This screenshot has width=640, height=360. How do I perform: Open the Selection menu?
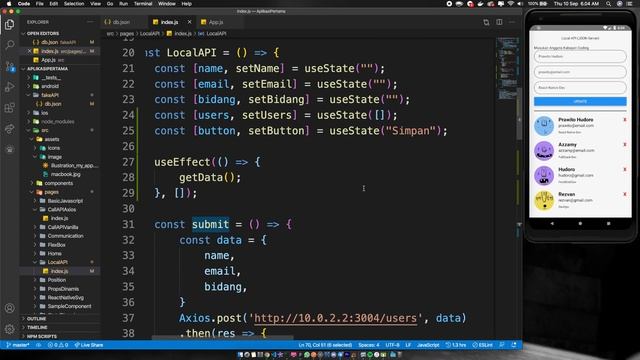point(74,4)
